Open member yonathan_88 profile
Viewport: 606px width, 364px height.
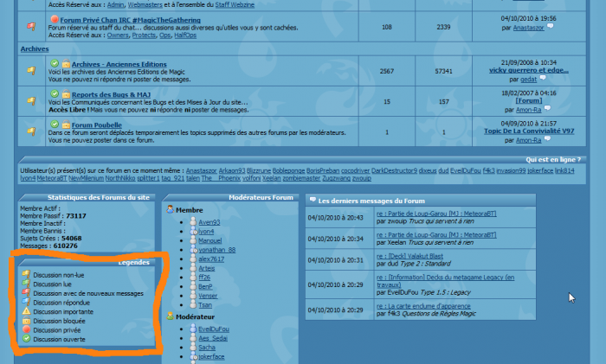pyautogui.click(x=216, y=249)
